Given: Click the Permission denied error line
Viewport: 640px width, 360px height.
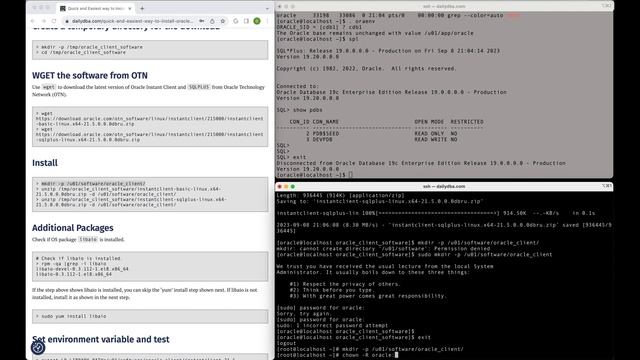Looking at the screenshot, I should coord(383,249).
